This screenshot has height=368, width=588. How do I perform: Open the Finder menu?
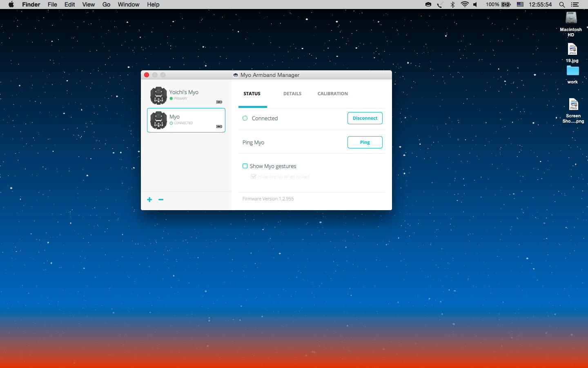pyautogui.click(x=31, y=4)
